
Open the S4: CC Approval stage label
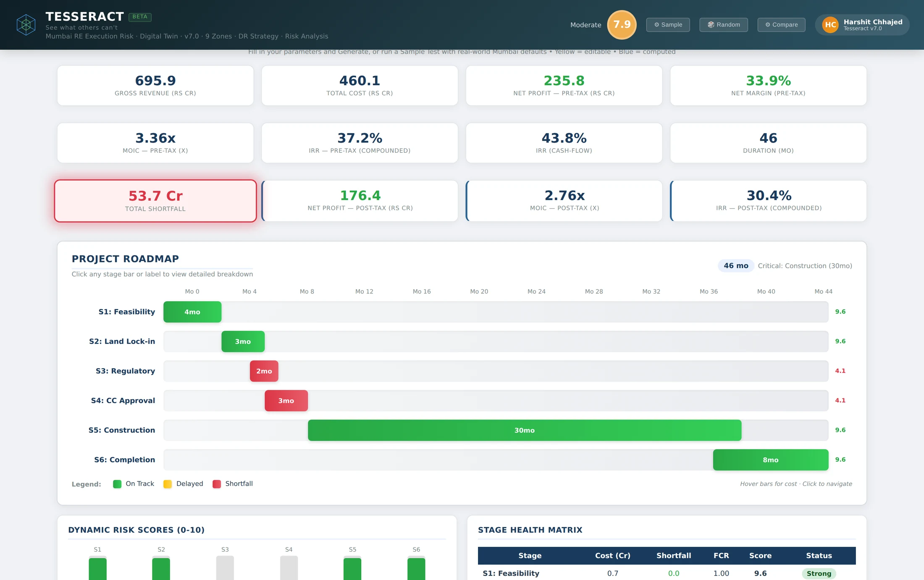123,400
